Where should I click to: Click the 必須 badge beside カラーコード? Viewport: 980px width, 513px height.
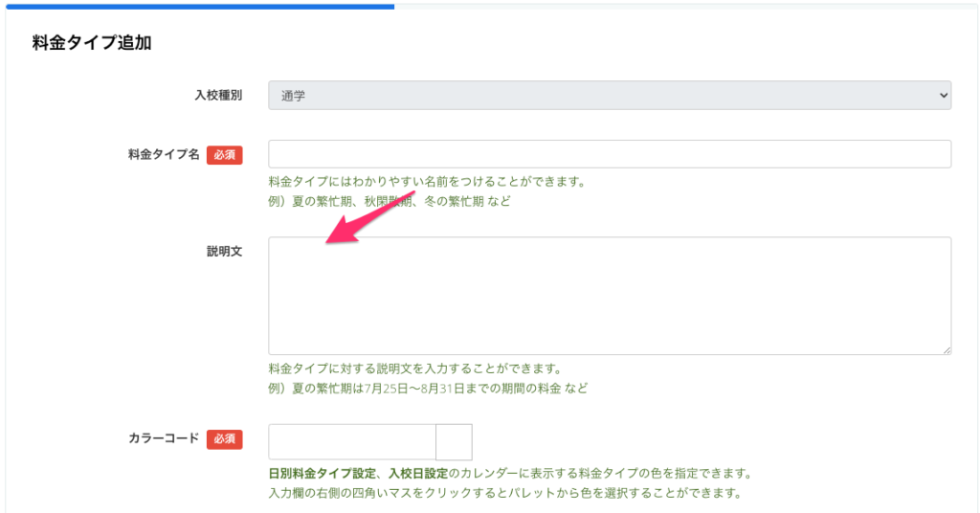pos(224,439)
